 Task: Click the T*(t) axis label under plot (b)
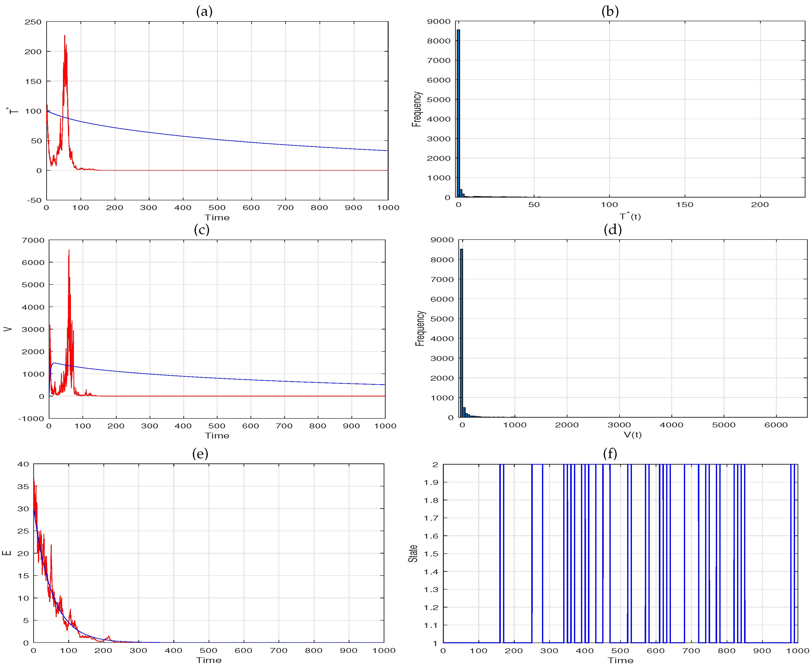click(630, 216)
